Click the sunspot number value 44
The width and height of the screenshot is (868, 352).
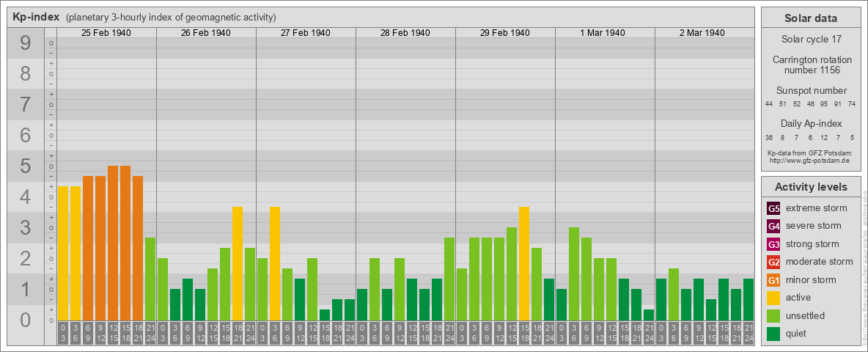[769, 104]
